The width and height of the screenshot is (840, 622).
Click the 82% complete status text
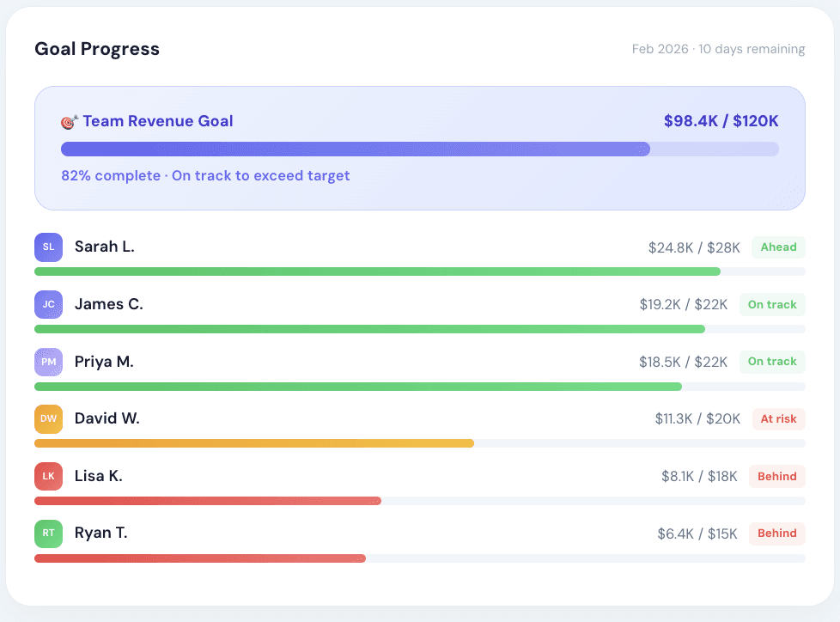(205, 175)
